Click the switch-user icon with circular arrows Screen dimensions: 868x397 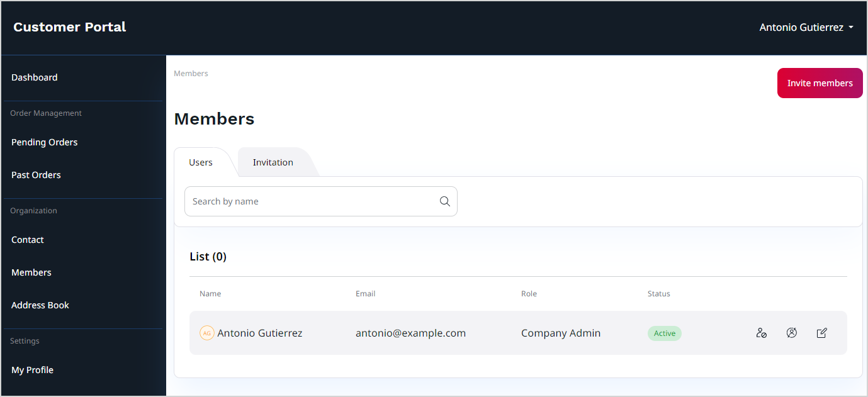(x=792, y=333)
